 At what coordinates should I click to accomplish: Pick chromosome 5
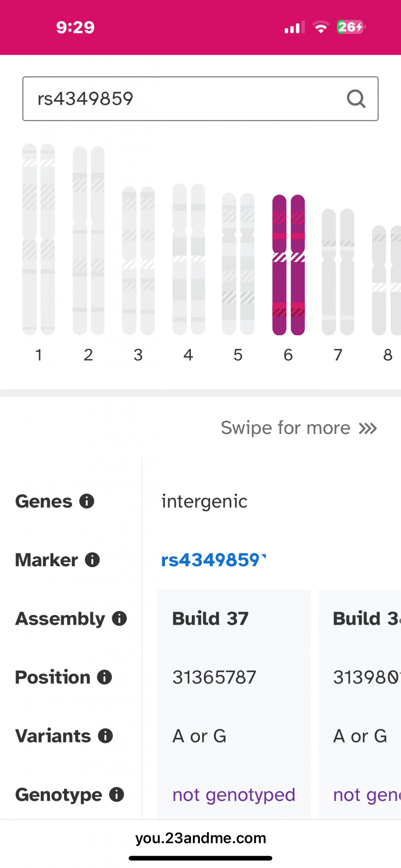click(x=238, y=264)
